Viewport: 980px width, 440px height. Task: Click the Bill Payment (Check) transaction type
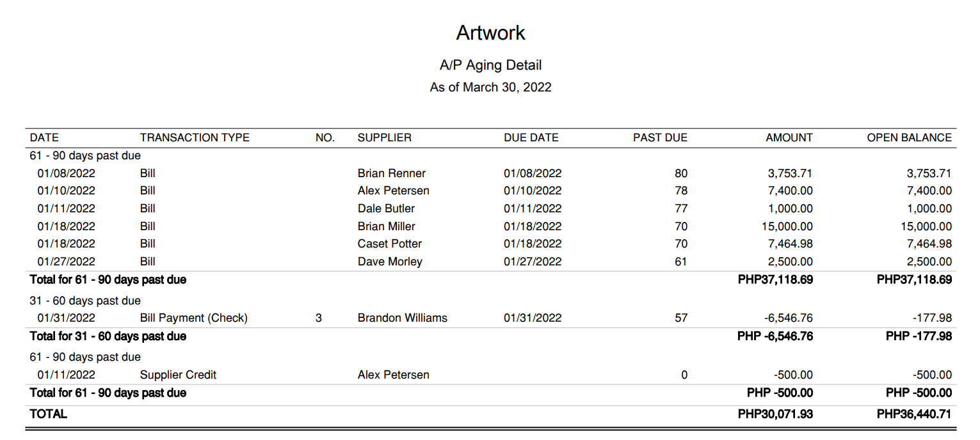point(193,318)
